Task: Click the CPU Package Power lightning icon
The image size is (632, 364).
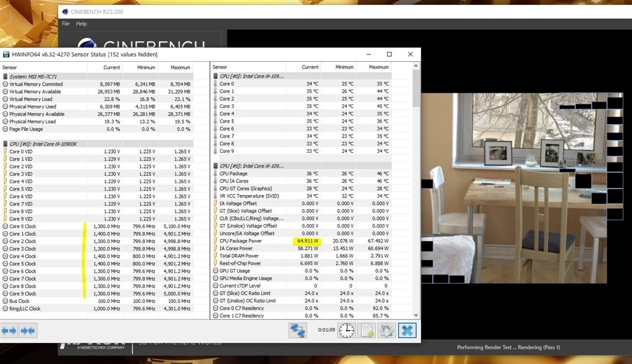Action: (215, 241)
